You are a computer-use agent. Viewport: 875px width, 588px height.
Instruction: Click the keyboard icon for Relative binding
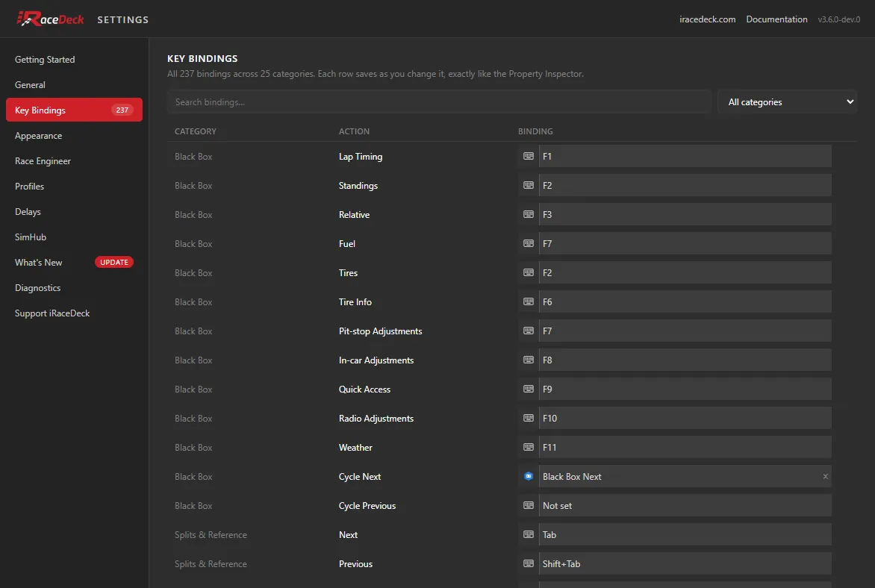pos(528,214)
